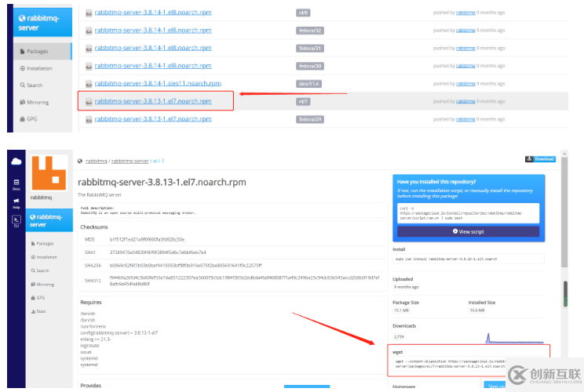Open GPG in the package list sidebar

click(x=28, y=119)
